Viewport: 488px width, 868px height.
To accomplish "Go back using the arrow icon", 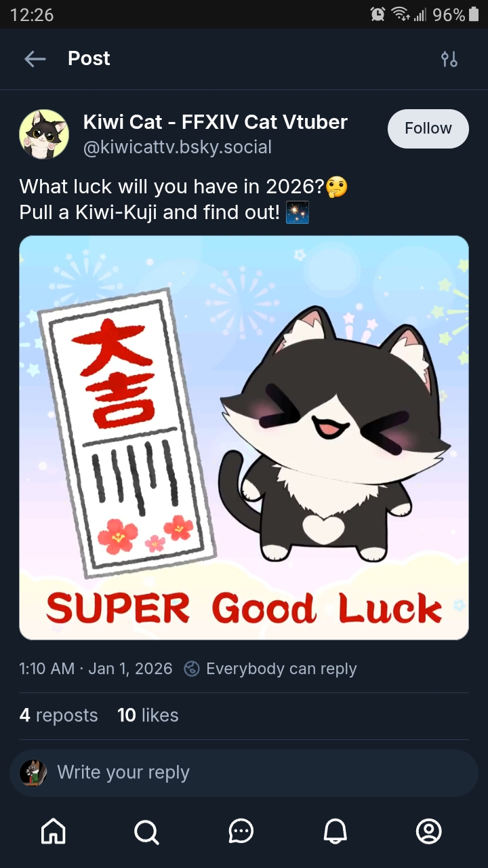I will click(35, 59).
